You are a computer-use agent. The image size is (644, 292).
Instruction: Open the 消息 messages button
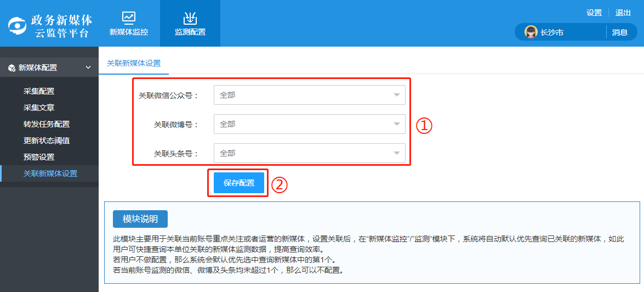pos(620,32)
